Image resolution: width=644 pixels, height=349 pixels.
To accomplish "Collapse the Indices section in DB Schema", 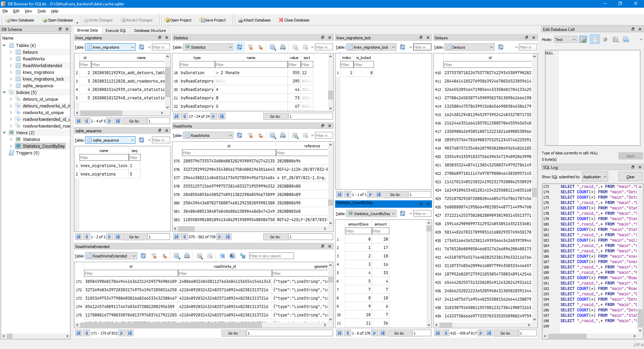I will click(x=4, y=92).
